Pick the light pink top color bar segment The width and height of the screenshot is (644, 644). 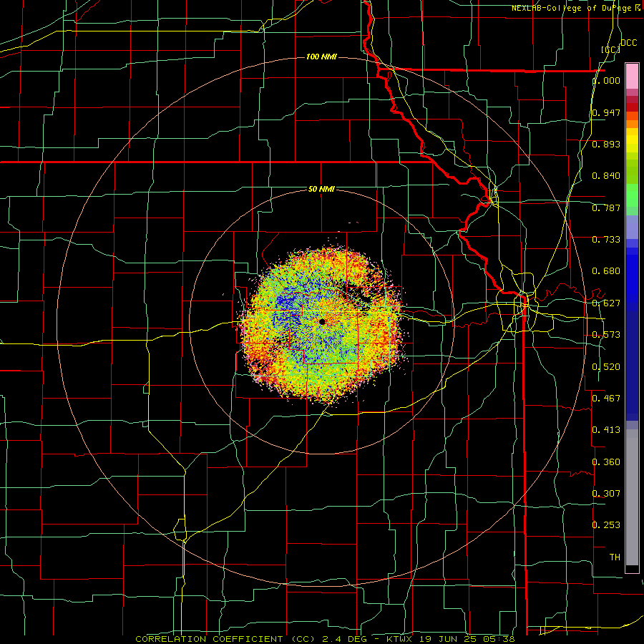point(632,77)
